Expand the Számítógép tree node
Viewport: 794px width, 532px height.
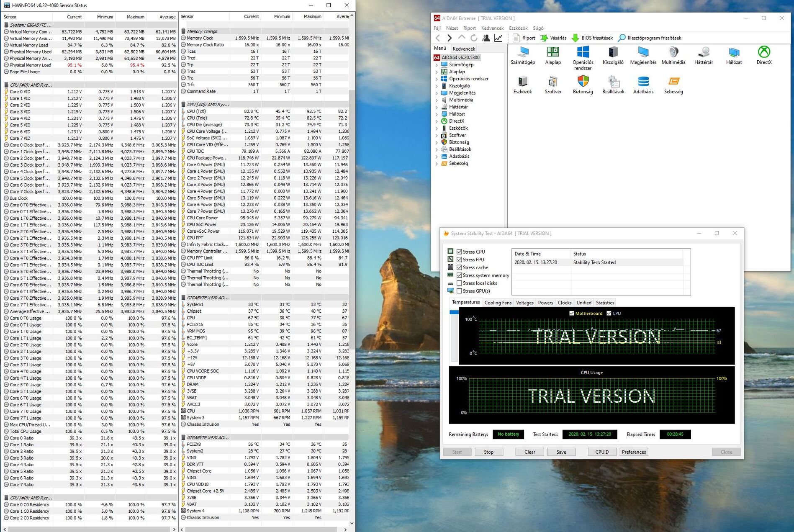click(x=437, y=65)
